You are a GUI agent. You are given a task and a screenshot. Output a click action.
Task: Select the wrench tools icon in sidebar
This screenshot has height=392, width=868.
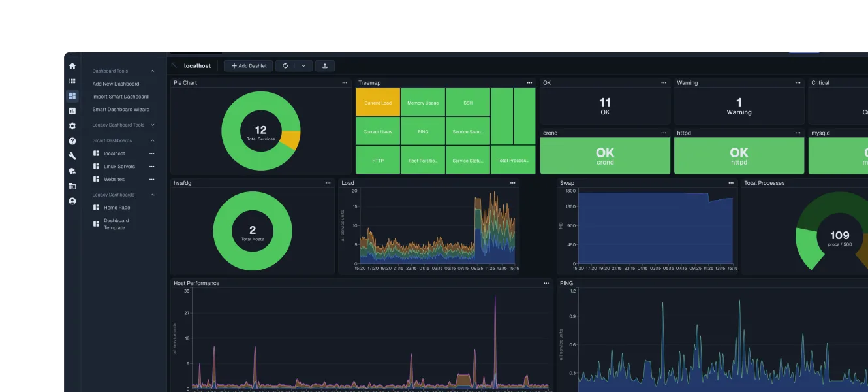pyautogui.click(x=72, y=156)
